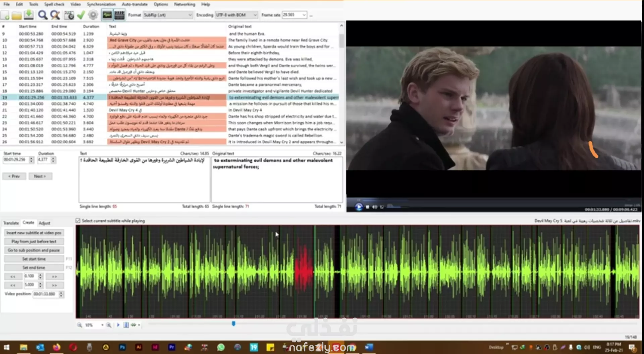Click the original text edit box
Viewport: 644px width, 354px height.
pyautogui.click(x=277, y=180)
